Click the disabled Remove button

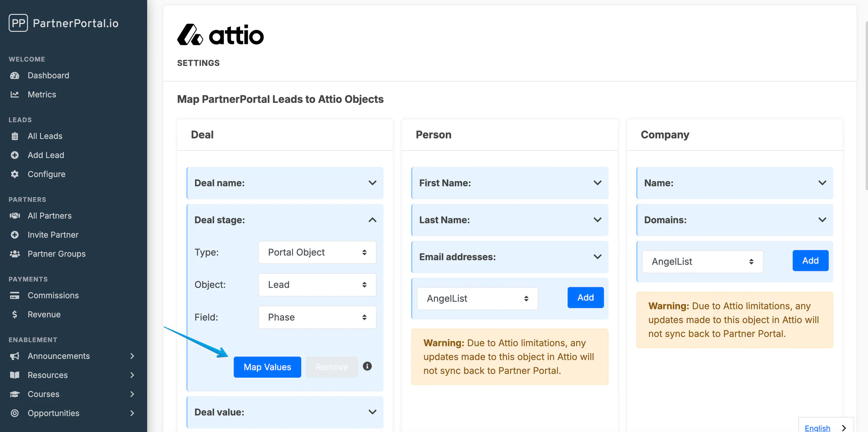[332, 367]
